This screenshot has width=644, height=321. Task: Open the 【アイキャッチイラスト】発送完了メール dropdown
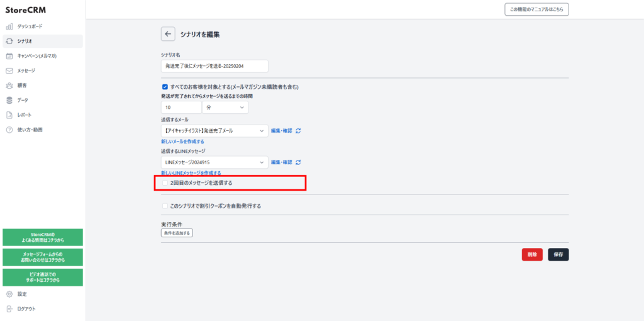click(214, 131)
